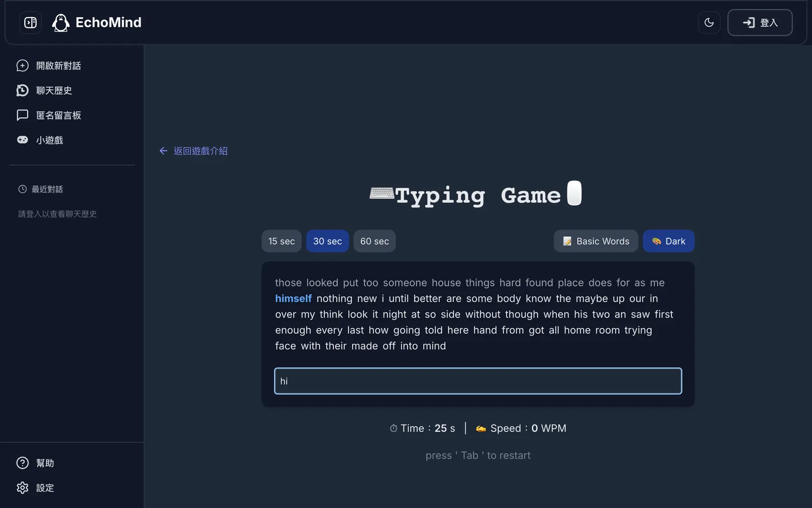Click 請登入以查看聊天歷史 text
The height and width of the screenshot is (508, 812).
57,214
